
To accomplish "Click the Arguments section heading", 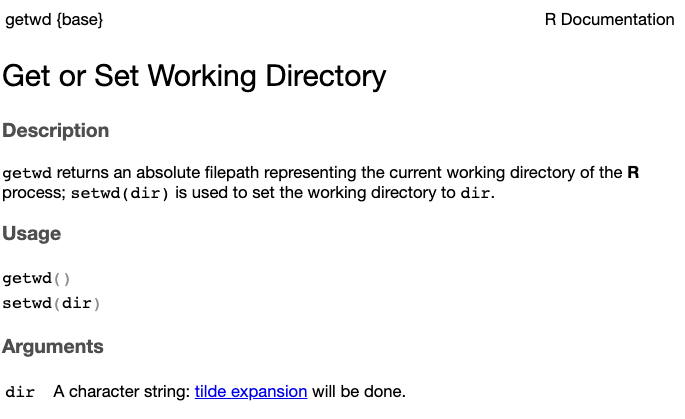I will point(52,347).
